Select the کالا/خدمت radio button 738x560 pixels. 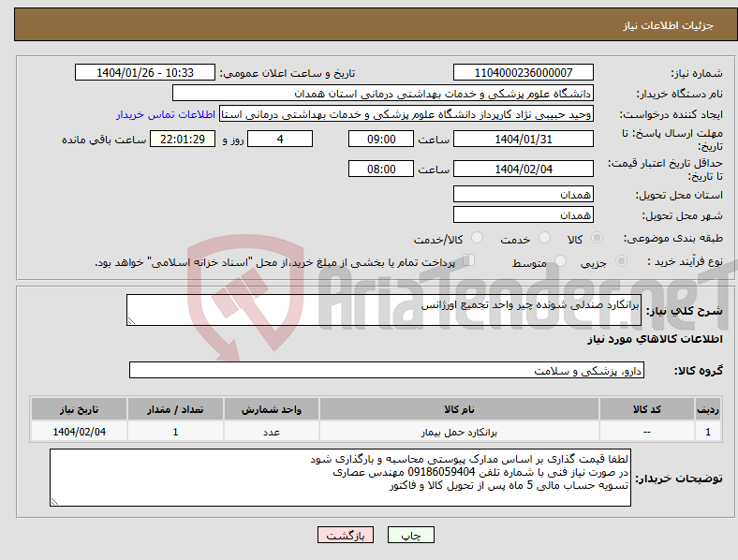477,238
